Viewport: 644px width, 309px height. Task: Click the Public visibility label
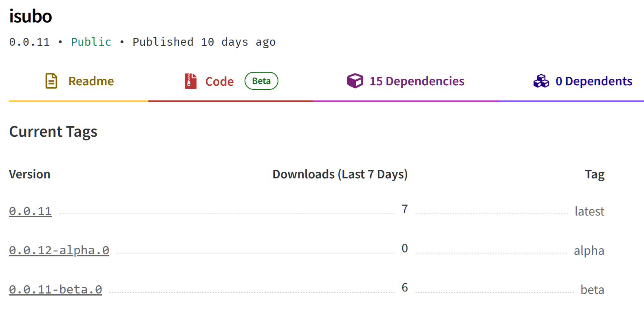click(90, 42)
